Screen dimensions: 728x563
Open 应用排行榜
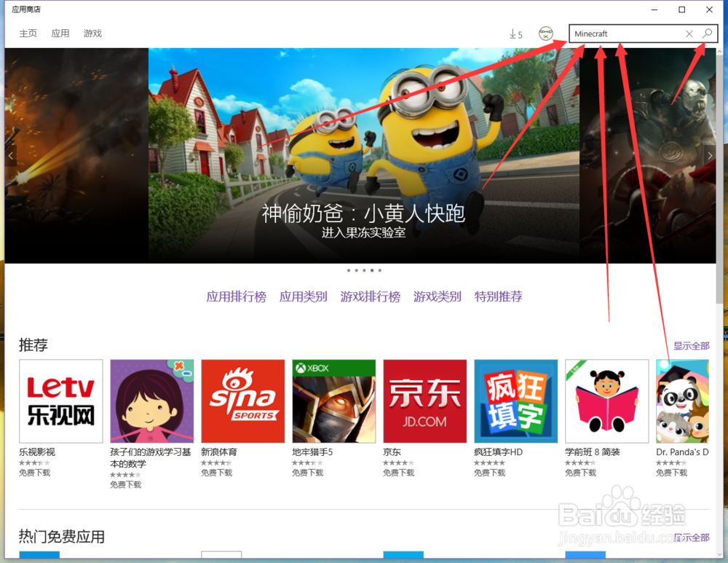pyautogui.click(x=237, y=297)
